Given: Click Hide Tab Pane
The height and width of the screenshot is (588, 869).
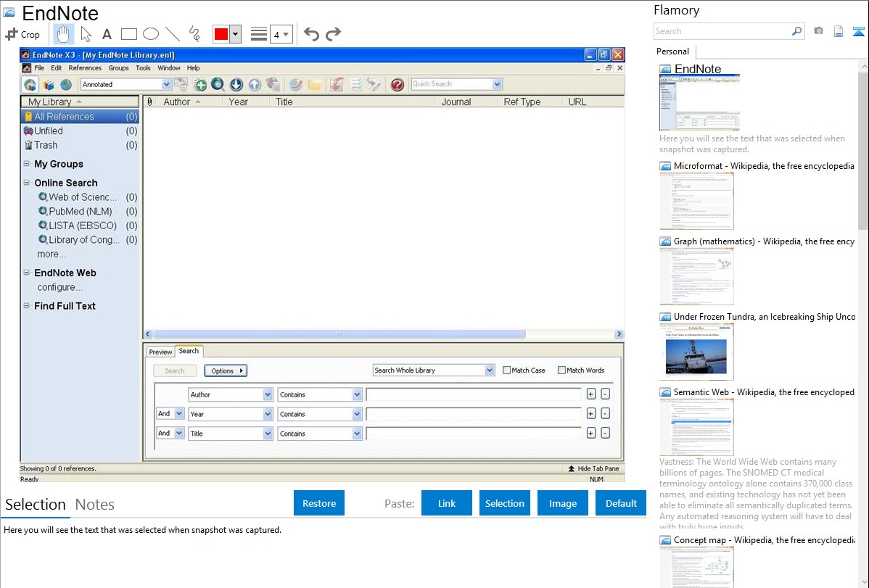Looking at the screenshot, I should [593, 468].
